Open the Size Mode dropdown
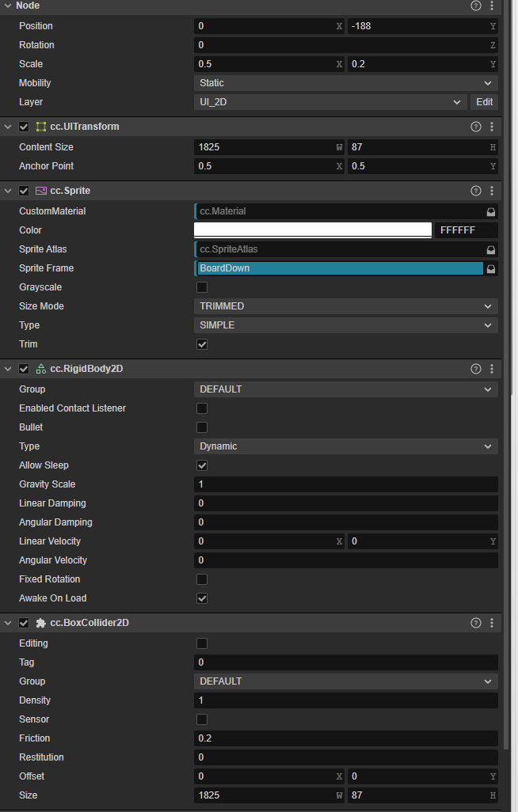518x812 pixels. click(x=345, y=306)
